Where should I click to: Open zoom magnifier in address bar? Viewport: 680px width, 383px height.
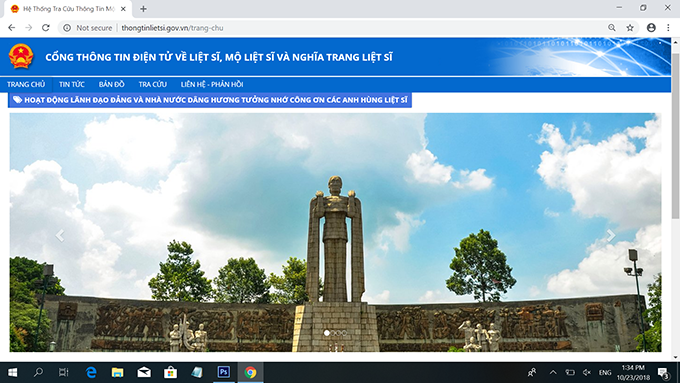tap(611, 28)
